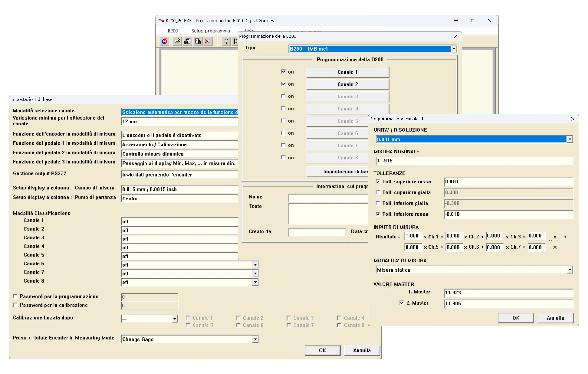
Task: Uncheck the on checkbox for Canale 2
Action: pyautogui.click(x=283, y=84)
